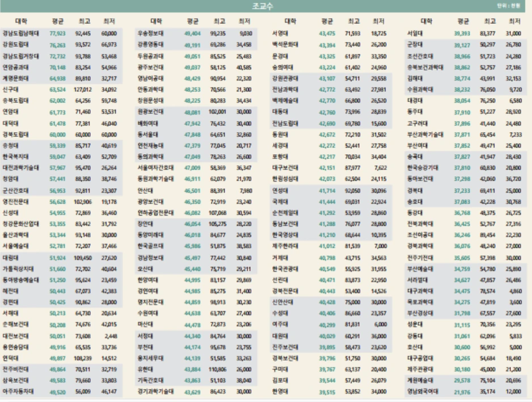The height and width of the screenshot is (402, 532).
Task: Select the 연암공과대 cell
Action: (x=16, y=67)
